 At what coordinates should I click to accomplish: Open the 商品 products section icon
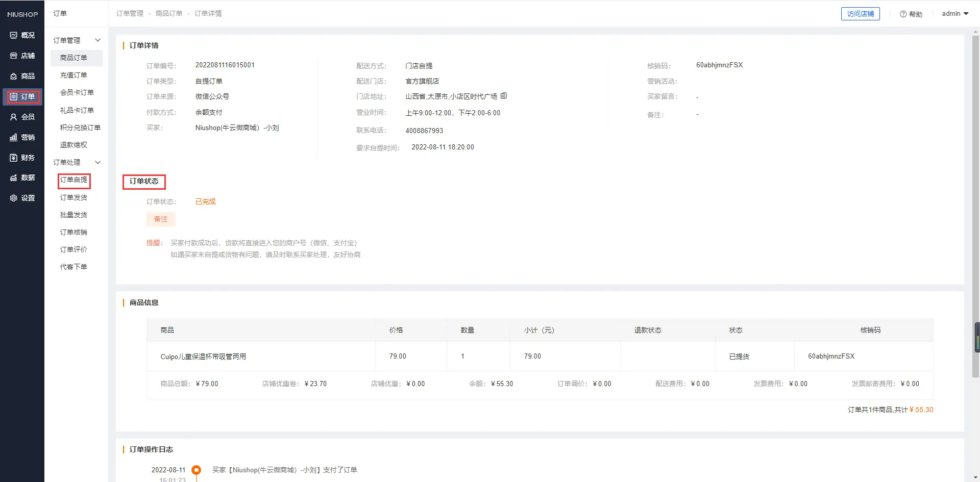pos(14,76)
